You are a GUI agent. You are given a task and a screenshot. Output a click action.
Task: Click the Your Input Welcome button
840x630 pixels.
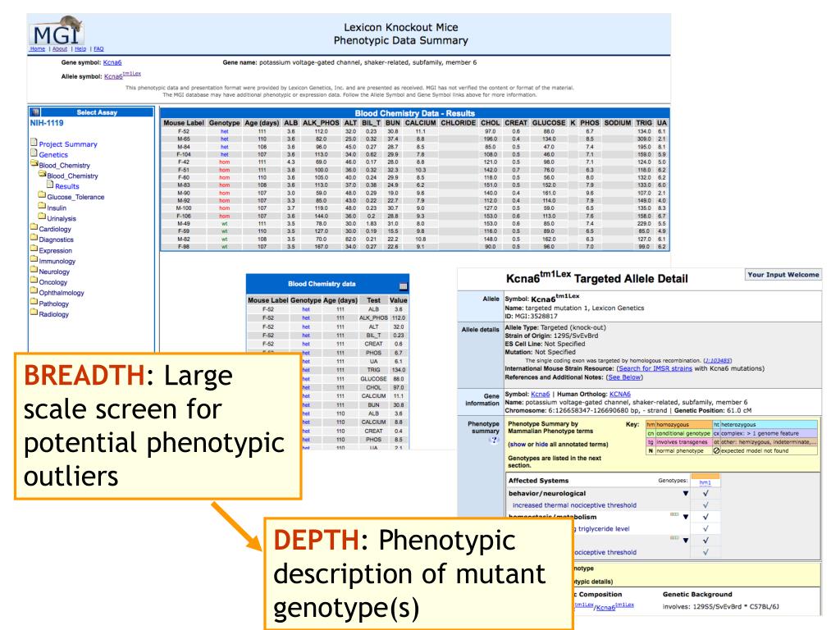point(783,275)
